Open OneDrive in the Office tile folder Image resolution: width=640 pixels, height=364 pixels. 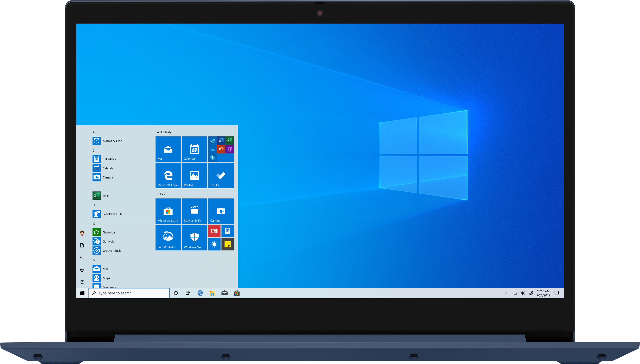click(x=213, y=149)
